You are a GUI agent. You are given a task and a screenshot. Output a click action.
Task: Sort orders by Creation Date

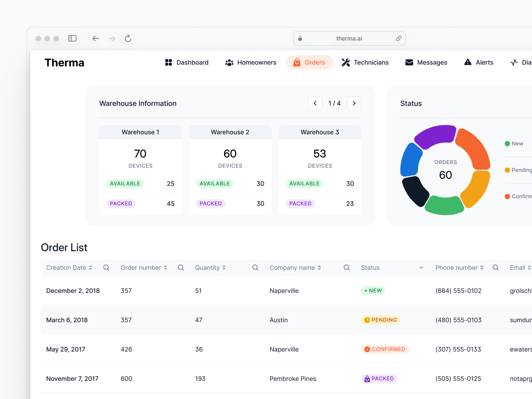click(x=91, y=267)
